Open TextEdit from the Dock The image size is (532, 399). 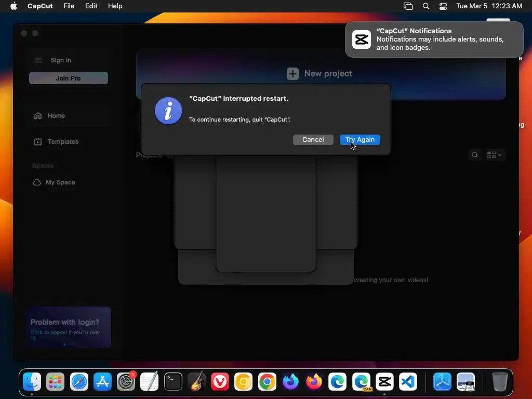point(149,382)
